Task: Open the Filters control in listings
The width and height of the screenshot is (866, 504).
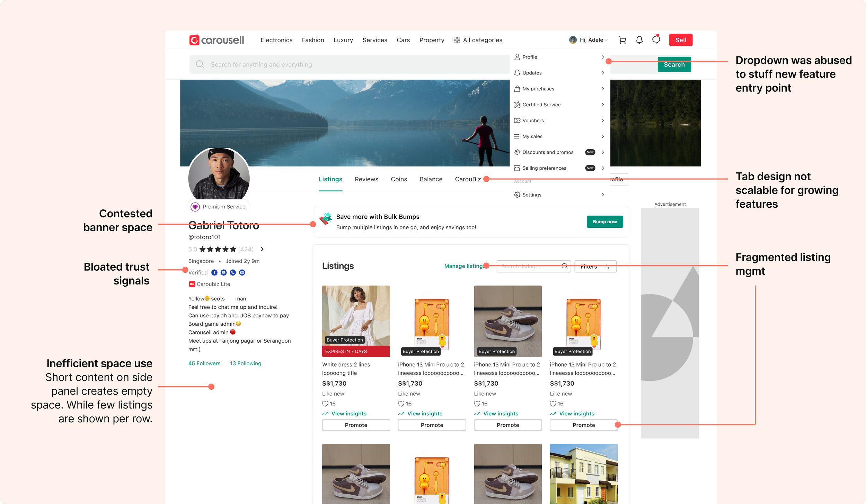Action: [x=595, y=267]
